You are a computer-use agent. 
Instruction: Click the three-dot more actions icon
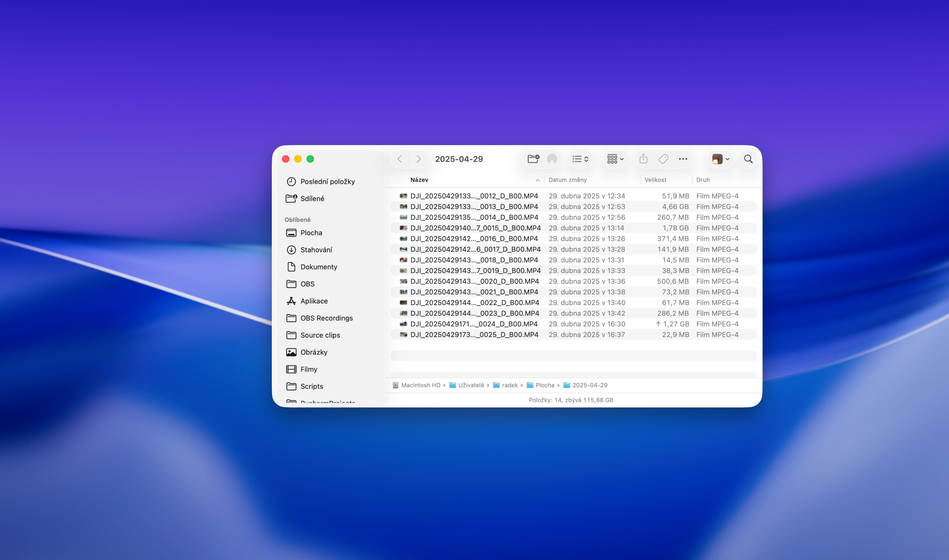tap(682, 159)
